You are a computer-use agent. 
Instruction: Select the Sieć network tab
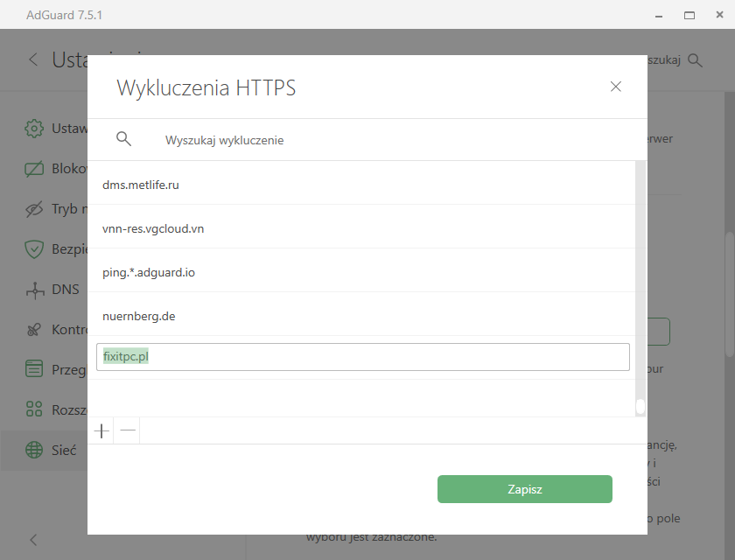51,451
